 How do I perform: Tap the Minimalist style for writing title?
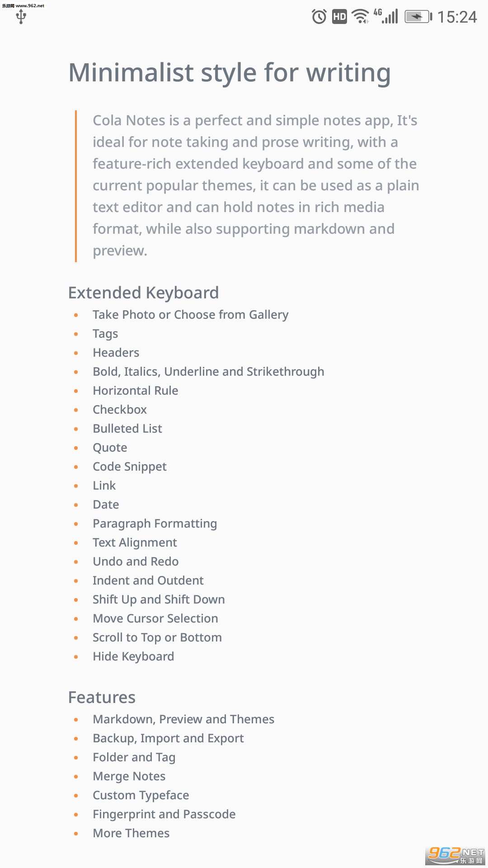[230, 72]
